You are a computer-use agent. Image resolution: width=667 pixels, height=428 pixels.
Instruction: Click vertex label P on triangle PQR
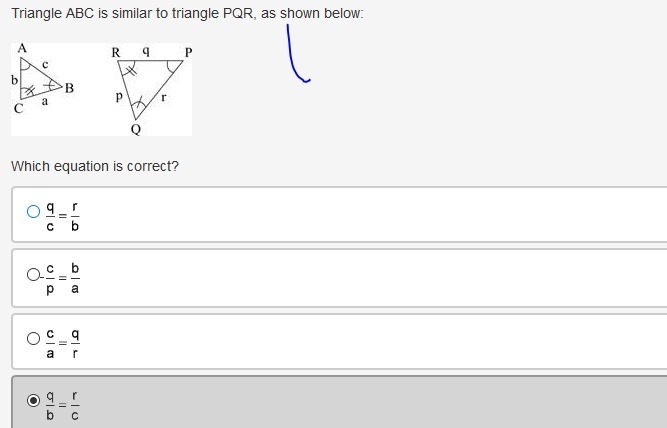click(x=188, y=52)
